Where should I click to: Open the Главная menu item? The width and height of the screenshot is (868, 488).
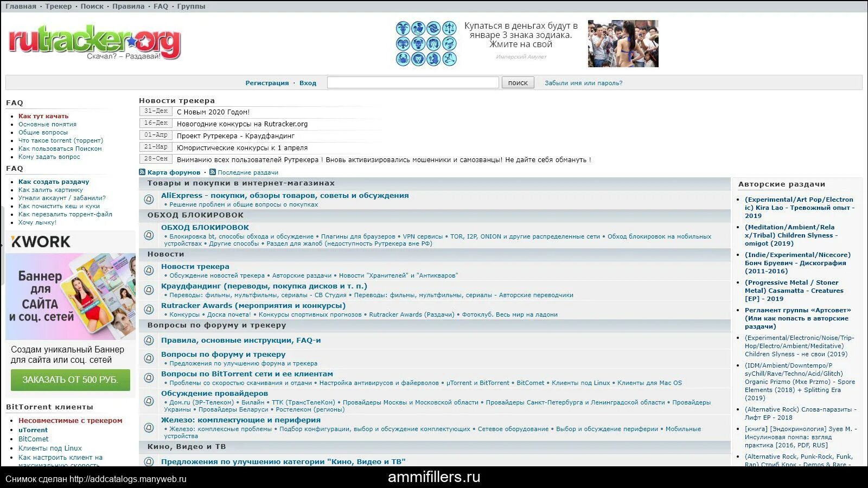[21, 7]
